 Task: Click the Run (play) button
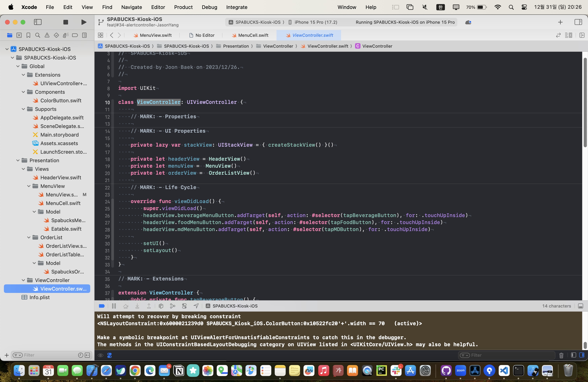click(84, 22)
